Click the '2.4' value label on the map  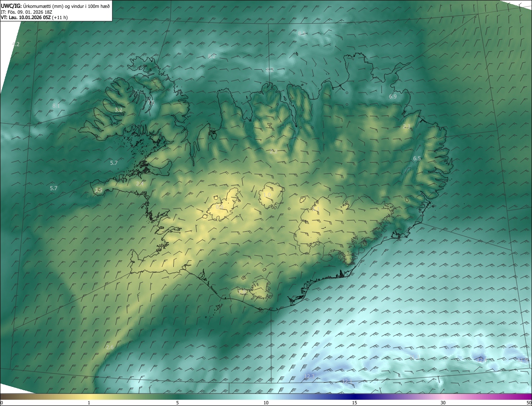point(140,183)
